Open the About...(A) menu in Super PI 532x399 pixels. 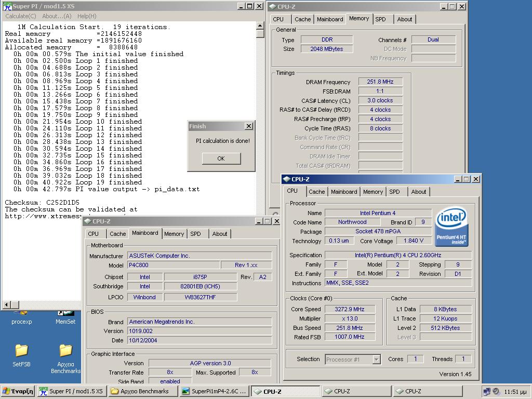[57, 16]
